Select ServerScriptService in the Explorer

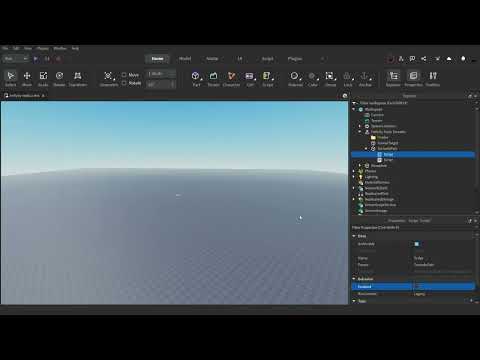pos(380,205)
